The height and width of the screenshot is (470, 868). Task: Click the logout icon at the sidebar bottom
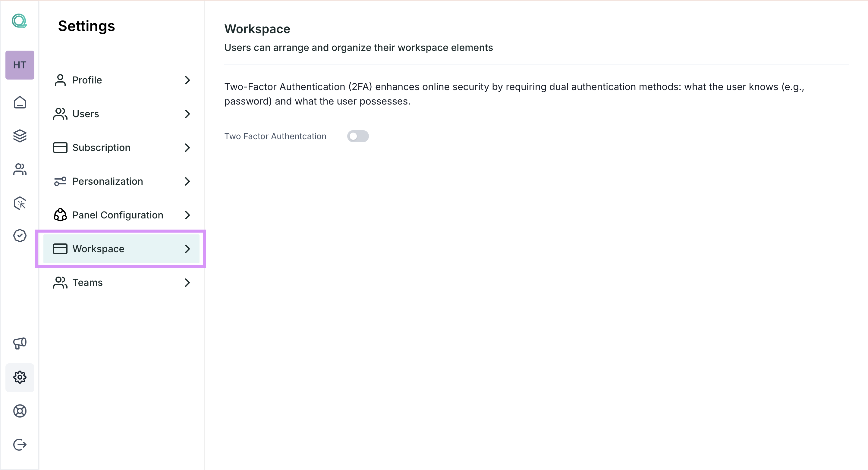20,445
